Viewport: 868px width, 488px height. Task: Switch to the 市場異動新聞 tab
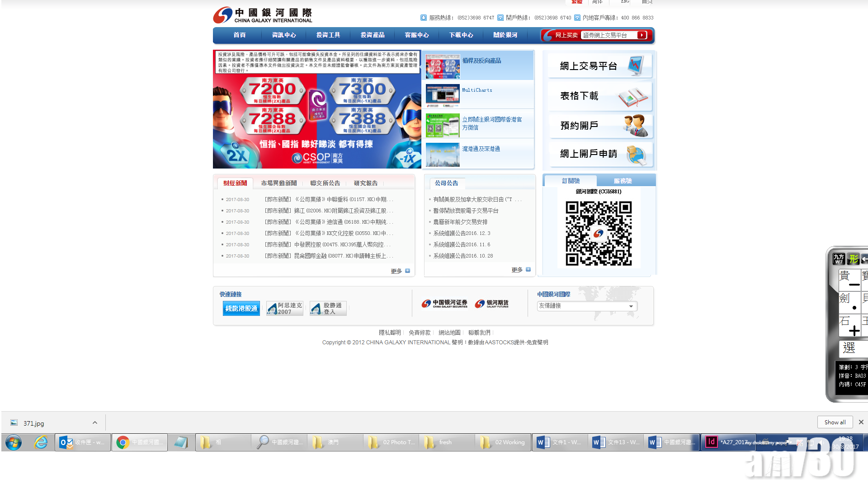(278, 183)
